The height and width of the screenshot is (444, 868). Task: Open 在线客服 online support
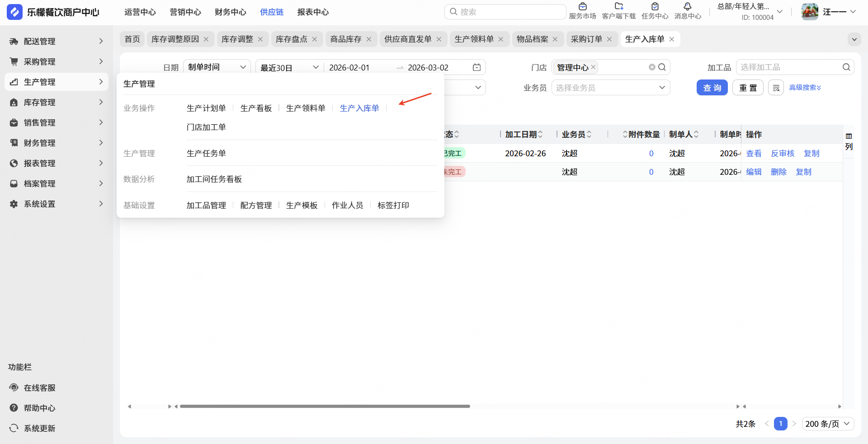pyautogui.click(x=39, y=388)
